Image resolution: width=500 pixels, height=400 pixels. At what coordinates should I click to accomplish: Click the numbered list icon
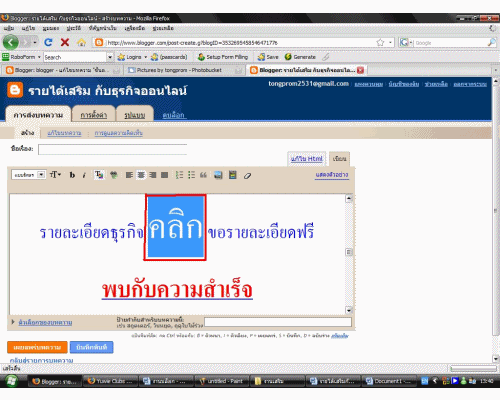179,175
